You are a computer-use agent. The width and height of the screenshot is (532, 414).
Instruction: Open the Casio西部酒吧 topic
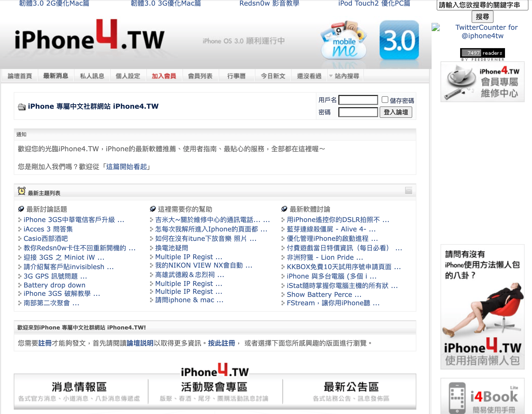pyautogui.click(x=46, y=239)
